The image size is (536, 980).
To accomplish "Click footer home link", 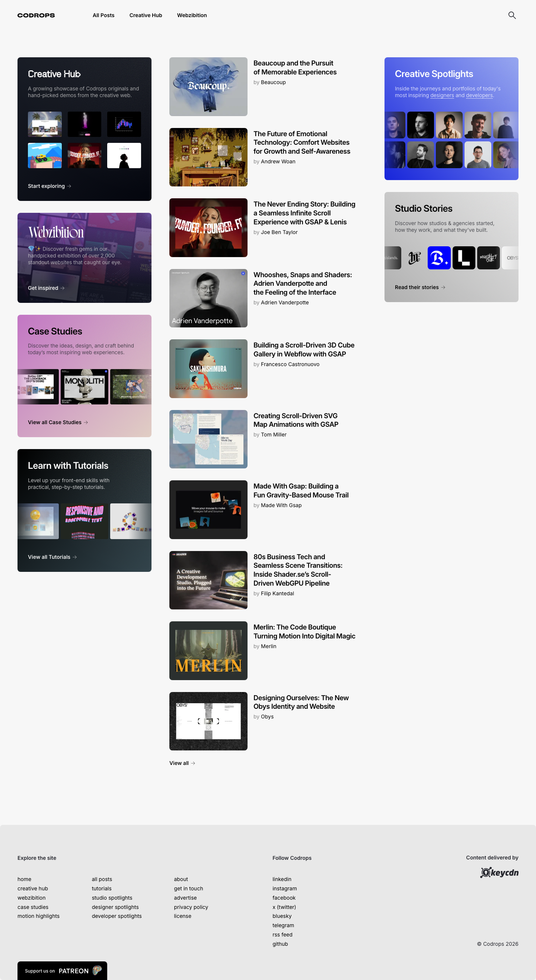I will [x=24, y=879].
